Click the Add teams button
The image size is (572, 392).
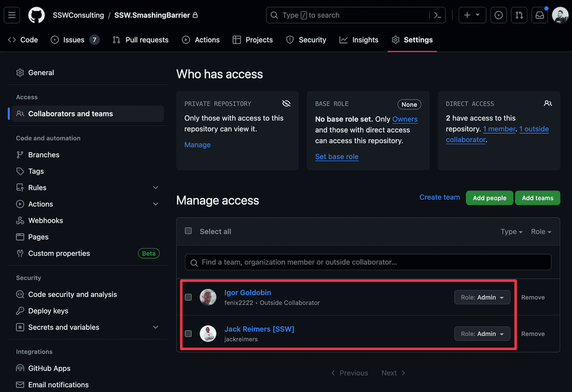coord(537,198)
